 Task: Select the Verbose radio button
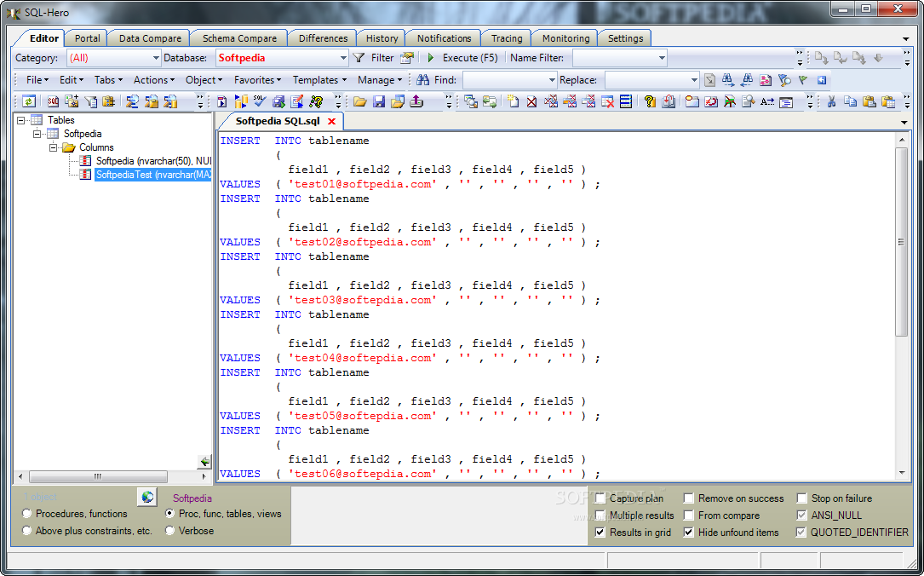pos(169,531)
